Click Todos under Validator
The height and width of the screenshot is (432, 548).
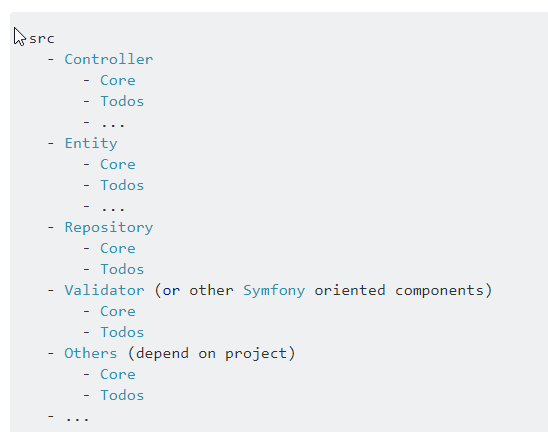click(122, 332)
